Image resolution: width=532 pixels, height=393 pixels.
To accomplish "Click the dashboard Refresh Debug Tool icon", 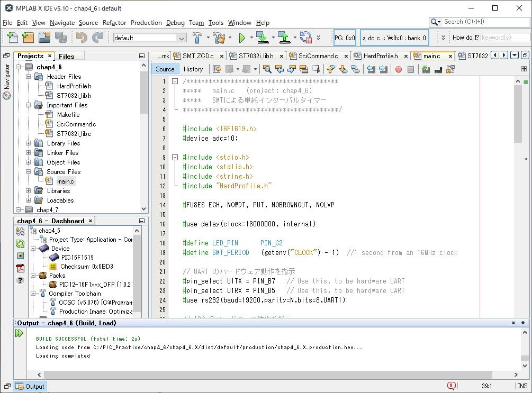I will pyautogui.click(x=20, y=243).
